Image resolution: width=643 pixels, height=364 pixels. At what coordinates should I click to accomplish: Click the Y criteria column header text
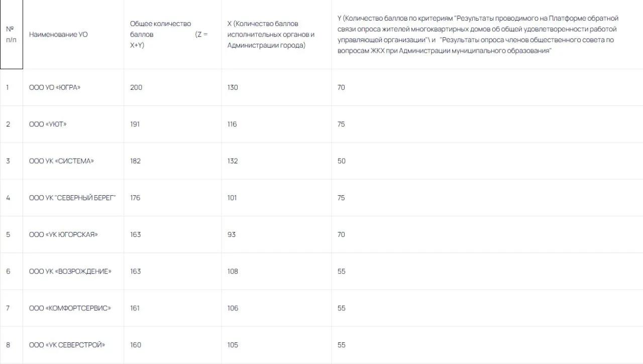478,34
